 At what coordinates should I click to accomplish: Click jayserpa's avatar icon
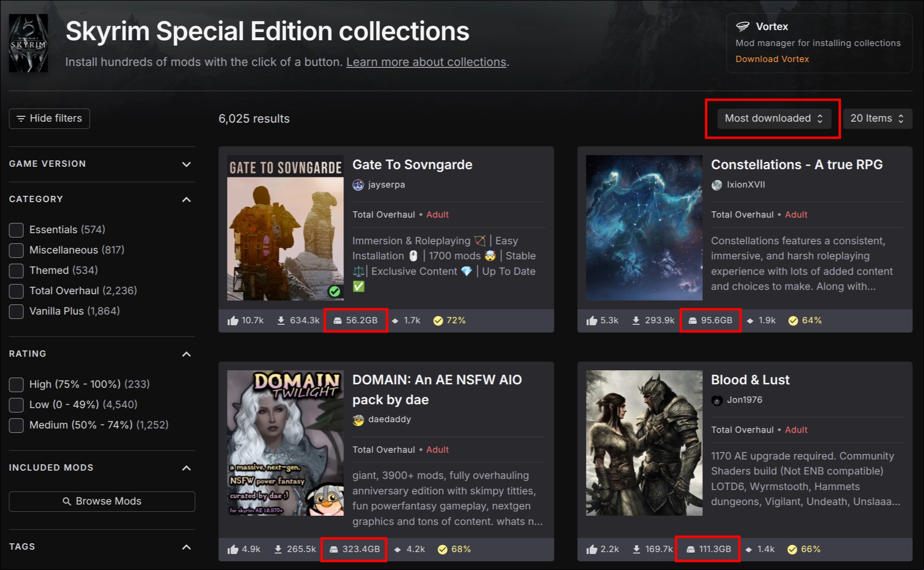click(358, 185)
